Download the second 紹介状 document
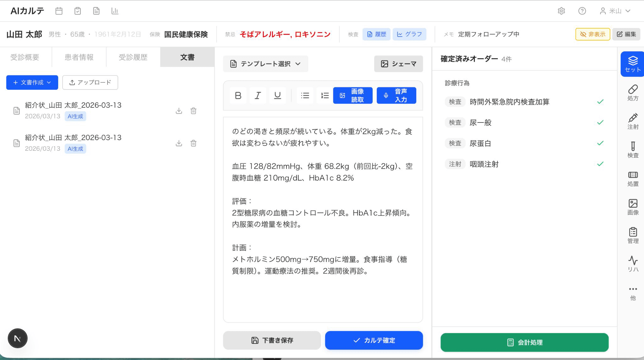 click(x=179, y=143)
